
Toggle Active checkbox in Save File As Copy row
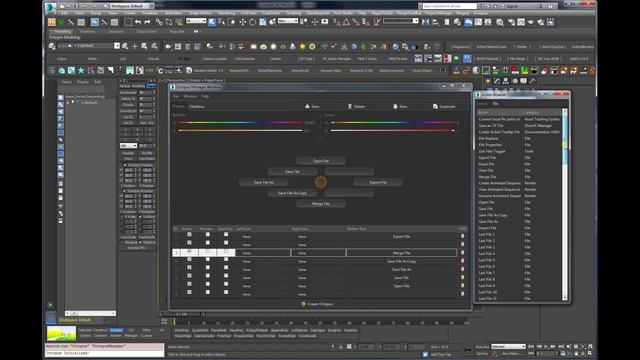[189, 260]
